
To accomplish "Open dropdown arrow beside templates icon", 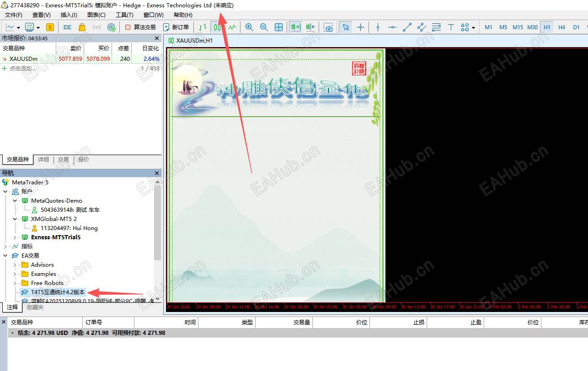I will pyautogui.click(x=38, y=27).
